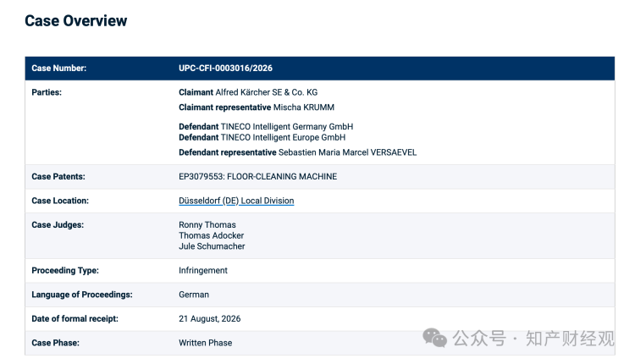Click the Infringement proceeding type value

coord(203,271)
